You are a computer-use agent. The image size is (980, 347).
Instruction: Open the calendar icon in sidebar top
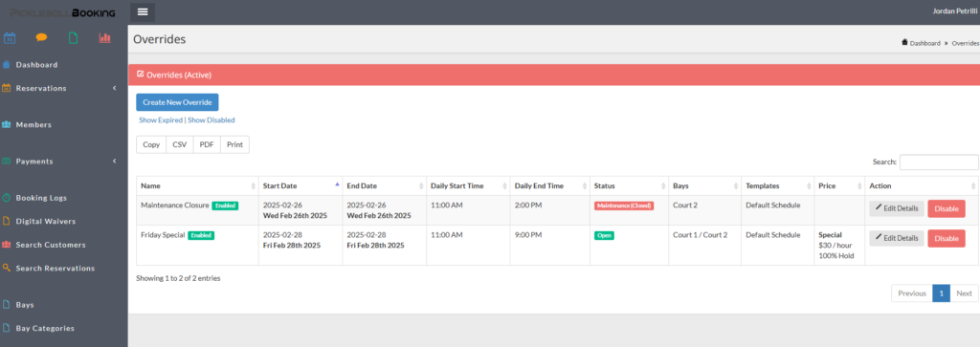pos(10,38)
